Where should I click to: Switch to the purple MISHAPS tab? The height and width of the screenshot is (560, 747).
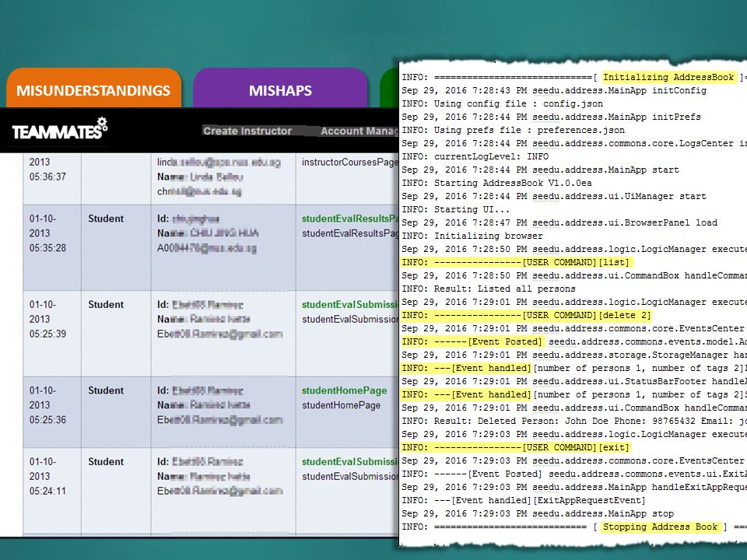(280, 89)
